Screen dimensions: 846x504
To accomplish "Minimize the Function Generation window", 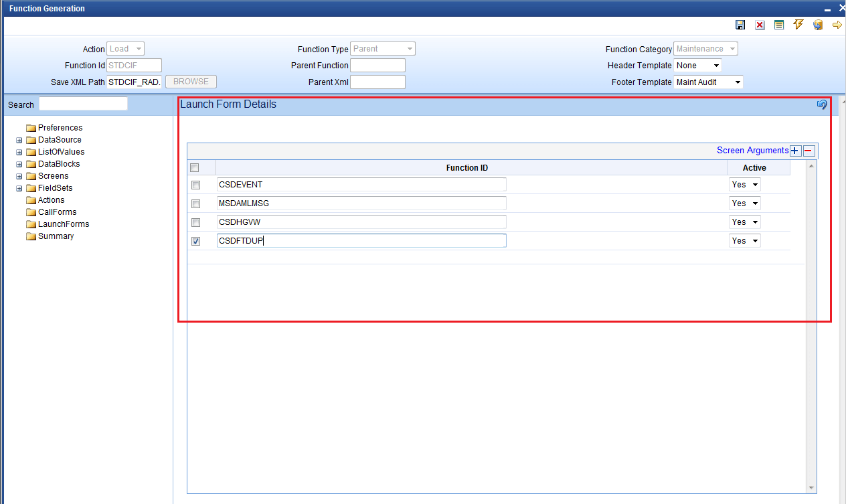I will (x=828, y=9).
